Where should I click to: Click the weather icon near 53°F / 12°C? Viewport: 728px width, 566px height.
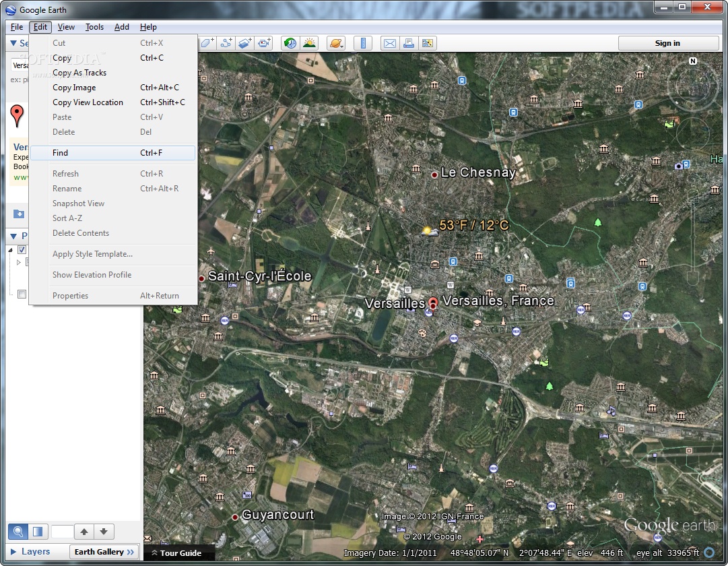430,230
